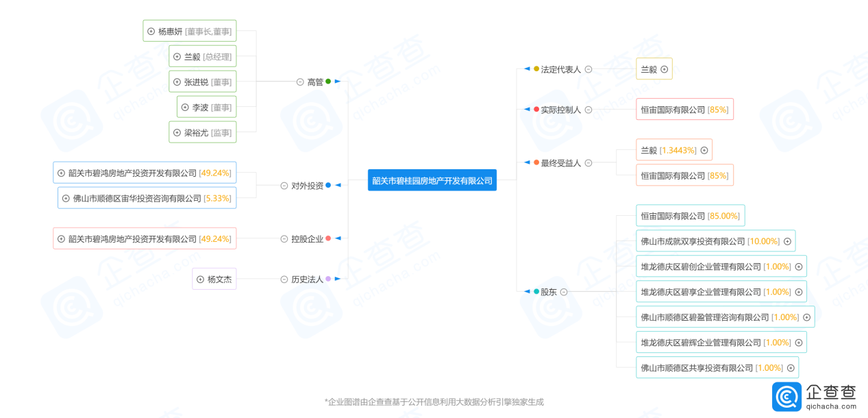
Task: Expand the 李波 董事 node plus icon
Action: tap(186, 108)
